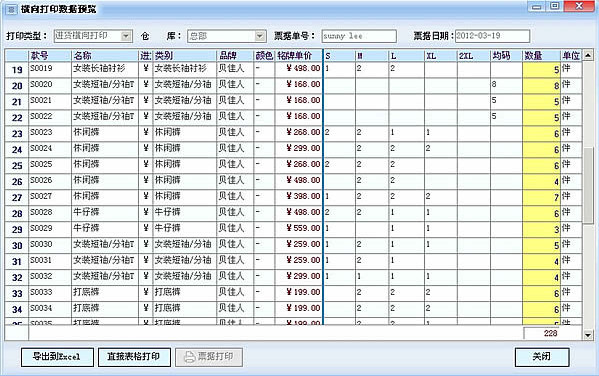Screen dimensions: 599x376
Task: Click the 名称 column header
Action: click(x=105, y=56)
